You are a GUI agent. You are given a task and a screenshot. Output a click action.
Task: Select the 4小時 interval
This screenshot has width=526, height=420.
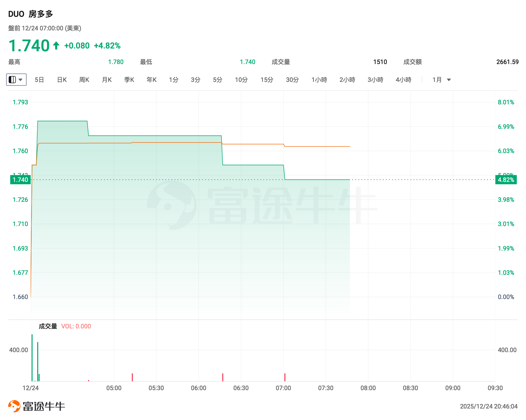click(403, 80)
